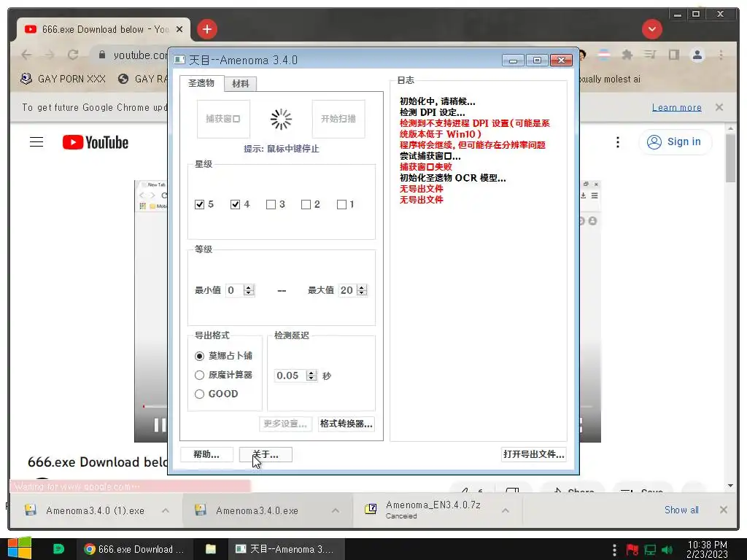The width and height of the screenshot is (747, 560).
Task: Click Show all downloads
Action: [682, 510]
